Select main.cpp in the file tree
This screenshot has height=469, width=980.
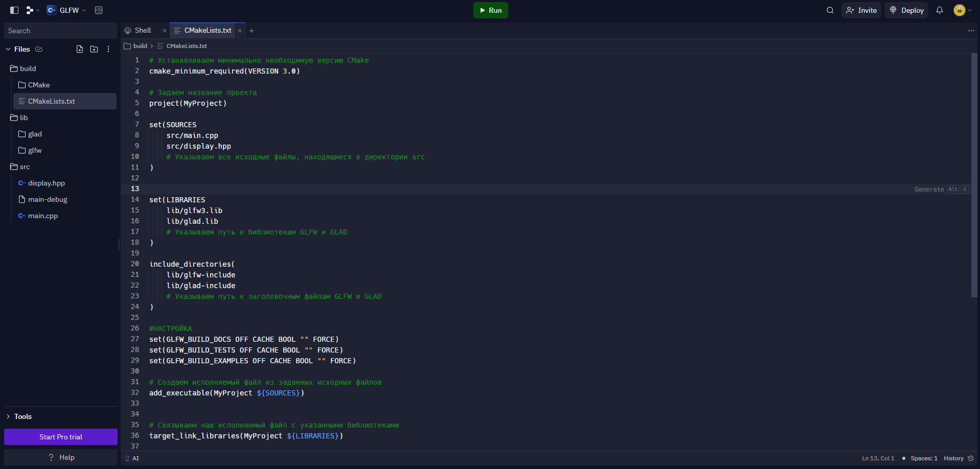click(42, 216)
